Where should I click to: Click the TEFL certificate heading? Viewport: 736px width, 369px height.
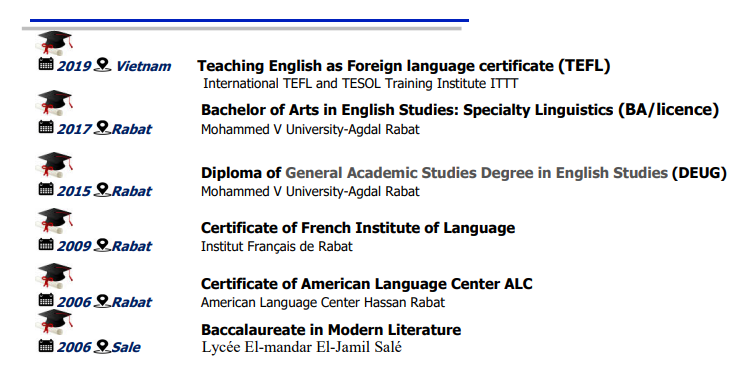coord(404,66)
